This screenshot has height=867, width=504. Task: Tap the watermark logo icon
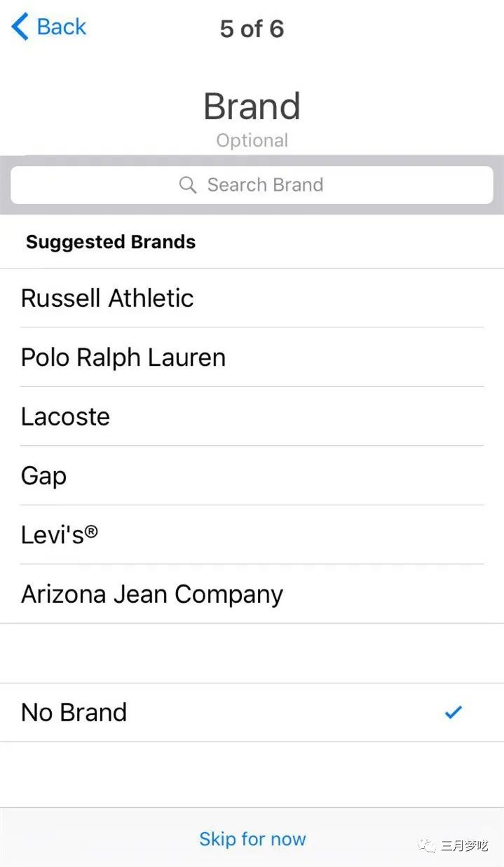tap(427, 845)
